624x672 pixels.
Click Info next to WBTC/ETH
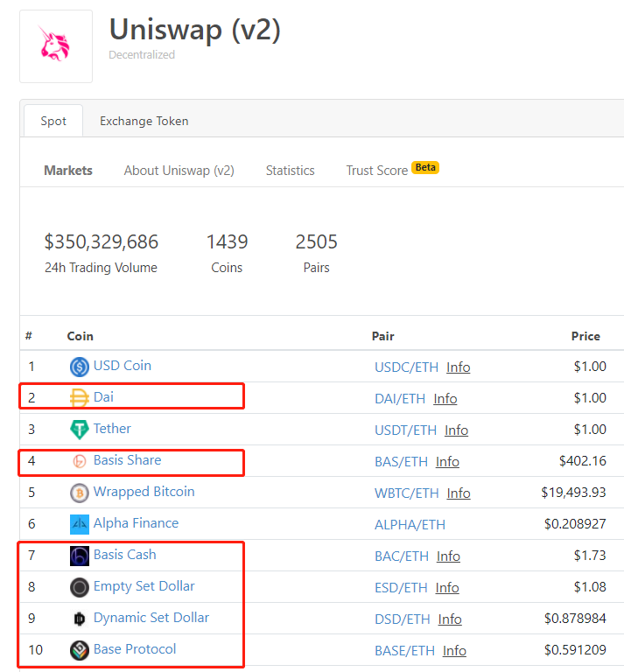click(x=459, y=493)
